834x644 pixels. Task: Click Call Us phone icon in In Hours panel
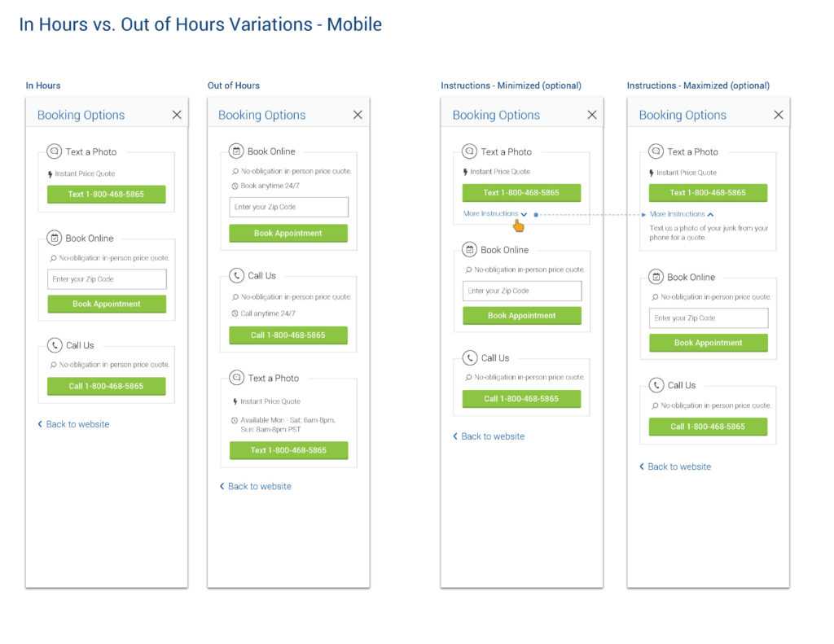click(55, 345)
